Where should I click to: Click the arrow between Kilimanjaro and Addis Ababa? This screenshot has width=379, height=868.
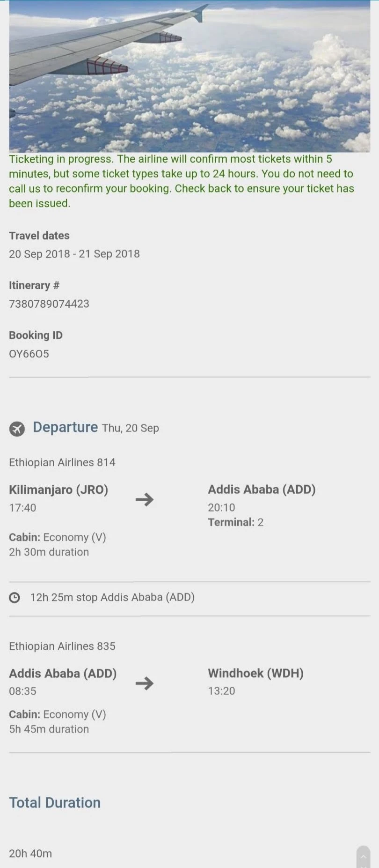145,499
